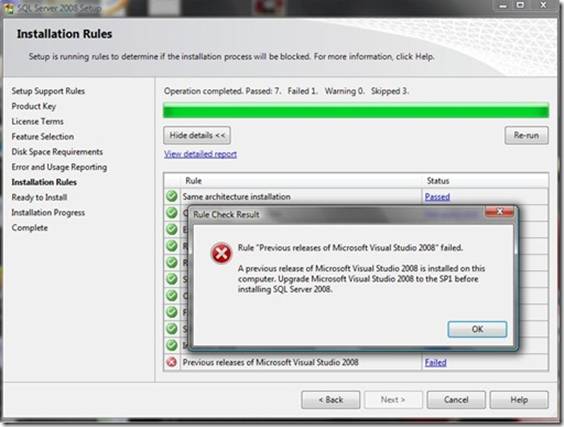Click the Back button
Screen dimensions: 564x427
tap(331, 400)
